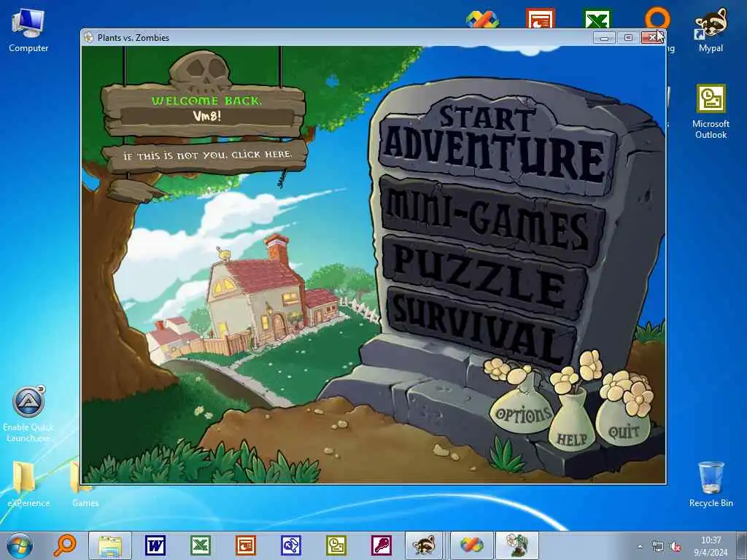This screenshot has height=560, width=747.
Task: Click the muted volume tray icon
Action: [676, 546]
